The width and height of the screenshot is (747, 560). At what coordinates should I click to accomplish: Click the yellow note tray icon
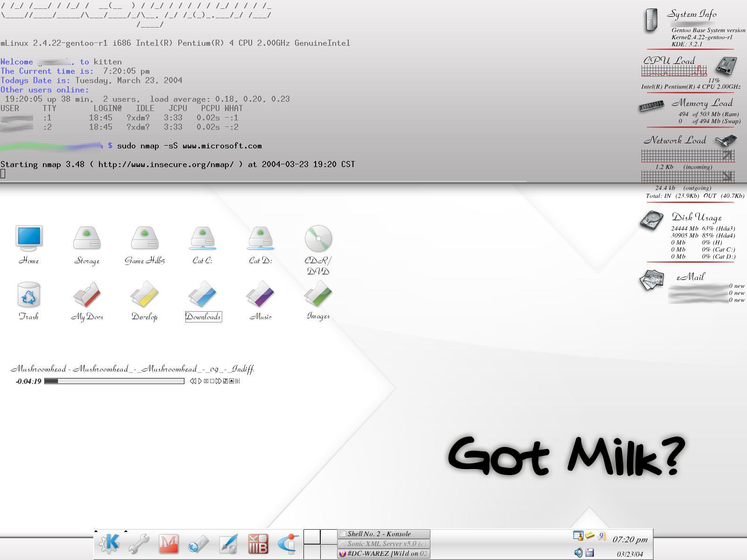point(590,535)
